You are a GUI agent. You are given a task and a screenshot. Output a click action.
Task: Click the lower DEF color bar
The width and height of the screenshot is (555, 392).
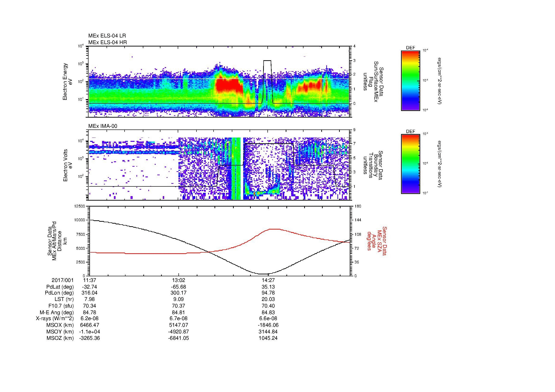[x=410, y=164]
